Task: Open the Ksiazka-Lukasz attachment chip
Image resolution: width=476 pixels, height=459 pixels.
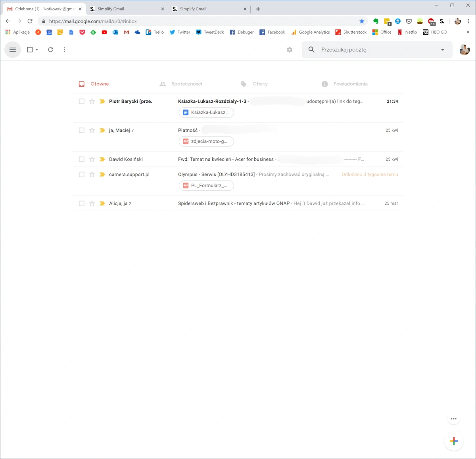Action: tap(206, 112)
